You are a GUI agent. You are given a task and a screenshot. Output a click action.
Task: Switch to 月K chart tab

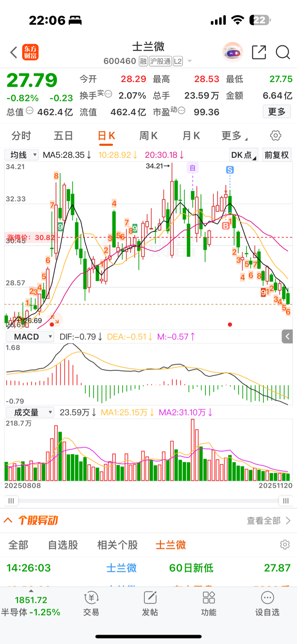tap(191, 136)
